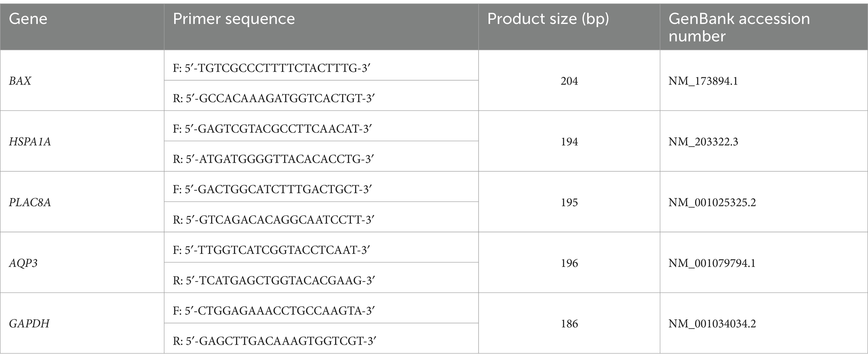This screenshot has height=361, width=868.
Task: Click BAX reverse primer GCCACAAAGATGGTCACTGT
Action: (274, 98)
